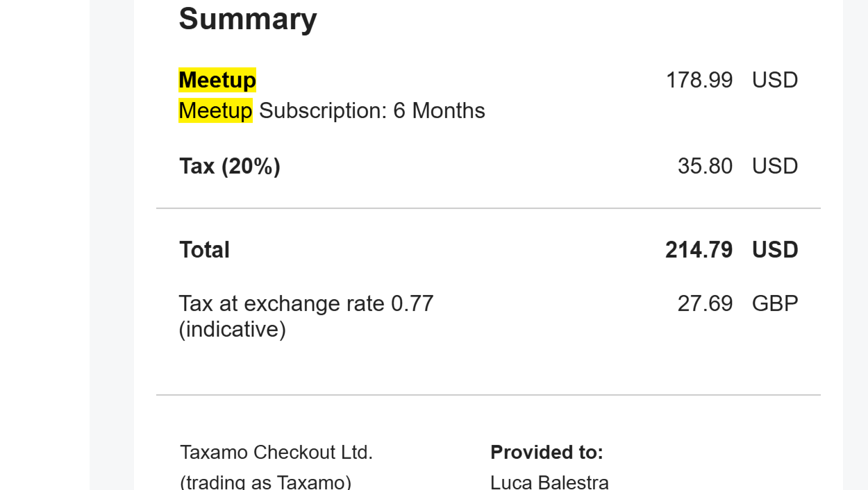Click the bold Total label
The height and width of the screenshot is (490, 868).
point(204,250)
